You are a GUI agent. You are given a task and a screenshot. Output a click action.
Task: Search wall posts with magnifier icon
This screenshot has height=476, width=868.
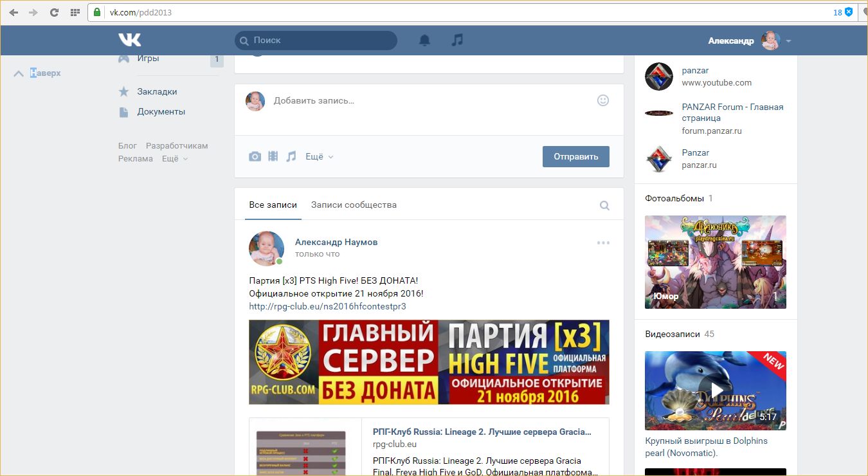pos(604,206)
